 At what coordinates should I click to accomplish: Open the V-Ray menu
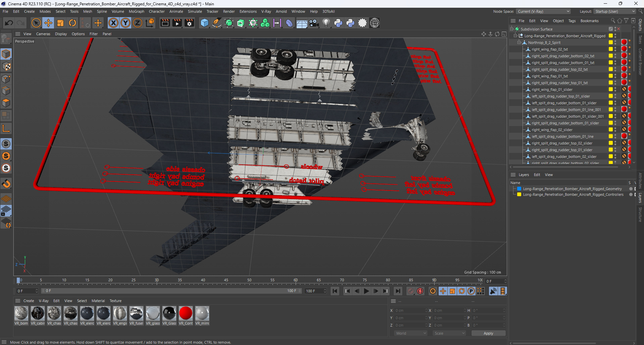pos(266,11)
